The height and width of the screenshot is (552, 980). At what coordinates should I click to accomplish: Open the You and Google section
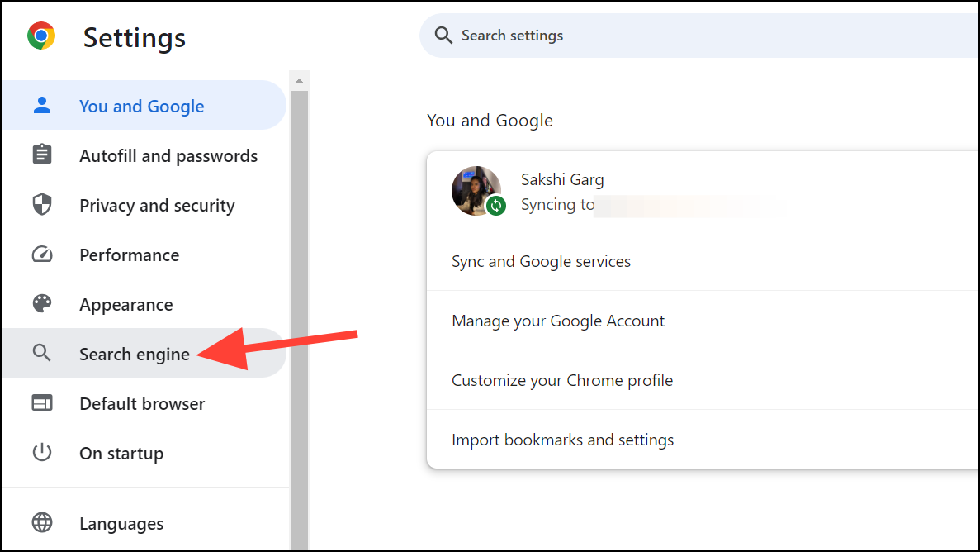coord(144,105)
